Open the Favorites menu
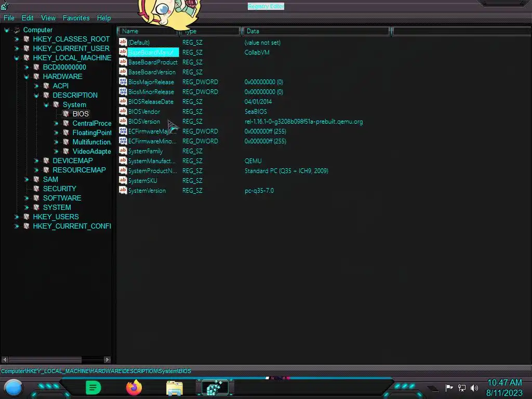Viewport: 532px width, 399px height. (x=76, y=18)
